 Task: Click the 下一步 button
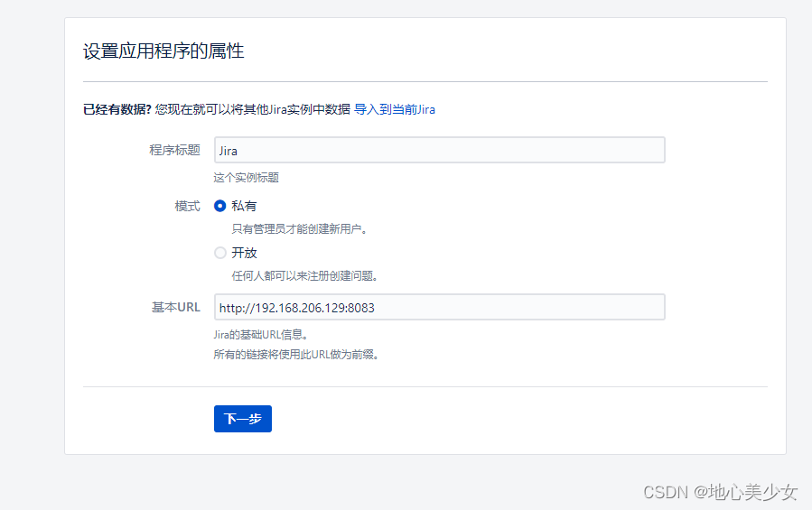click(x=243, y=418)
